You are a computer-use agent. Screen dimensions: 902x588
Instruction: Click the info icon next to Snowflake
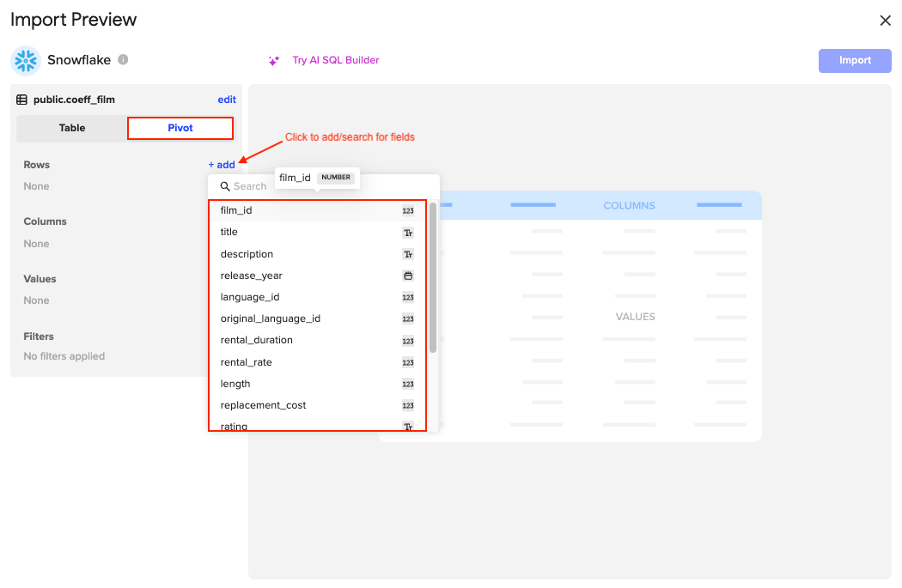pos(123,60)
